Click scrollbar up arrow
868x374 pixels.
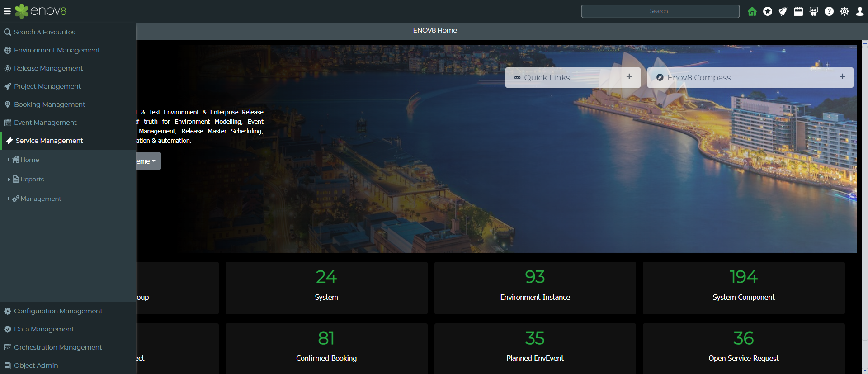[865, 43]
